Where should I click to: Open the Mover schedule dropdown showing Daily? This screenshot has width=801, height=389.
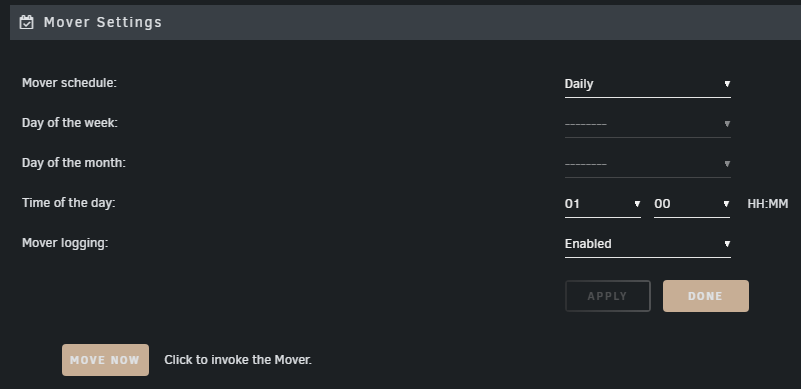[x=647, y=84]
